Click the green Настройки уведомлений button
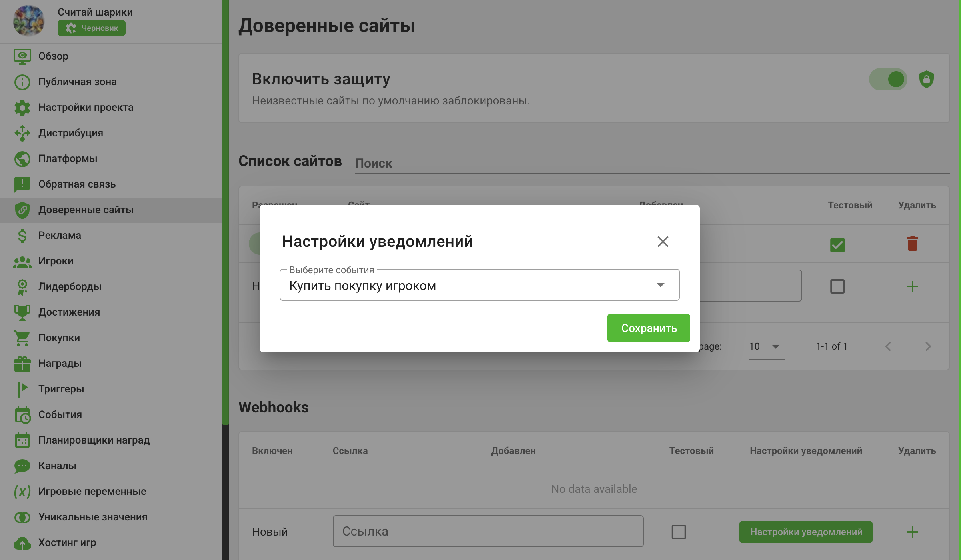961x560 pixels. [x=806, y=532]
